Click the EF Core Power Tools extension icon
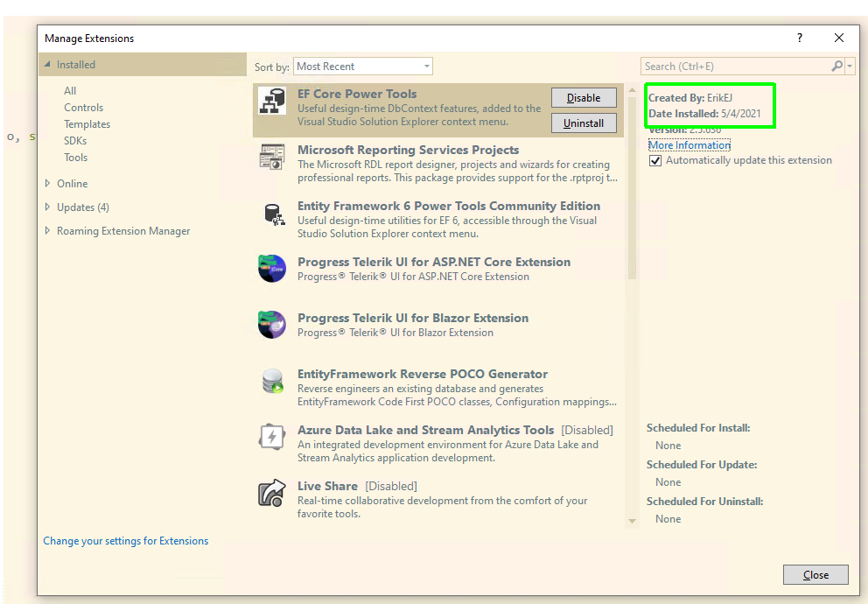The width and height of the screenshot is (868, 604). pos(273,102)
